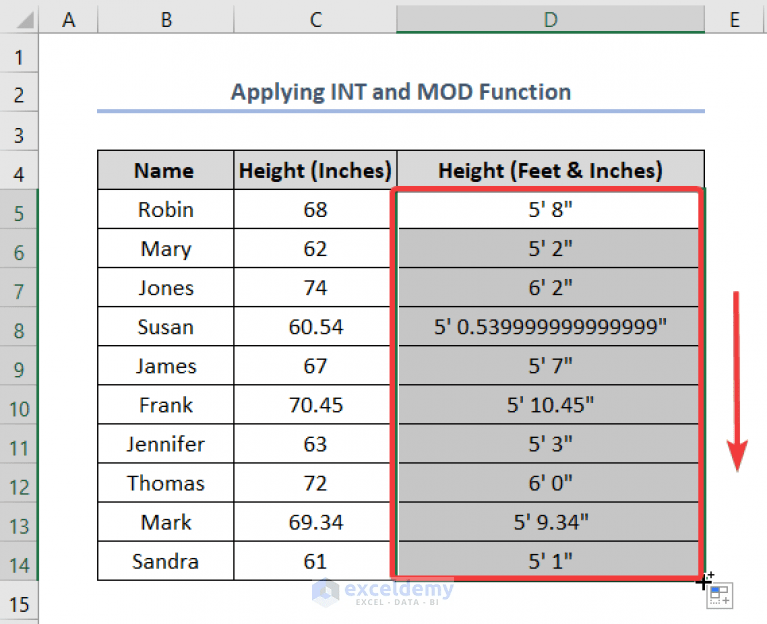The image size is (767, 624).
Task: Click the cell with value 60.54
Action: 316,327
